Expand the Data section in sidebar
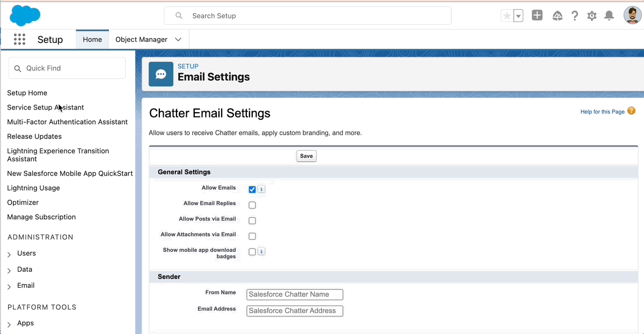This screenshot has height=334, width=644. (x=9, y=271)
